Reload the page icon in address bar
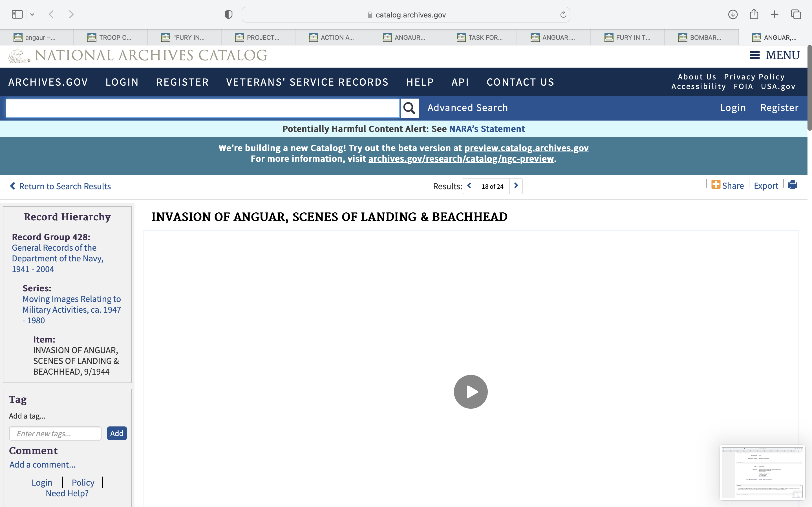812x507 pixels. pyautogui.click(x=563, y=15)
